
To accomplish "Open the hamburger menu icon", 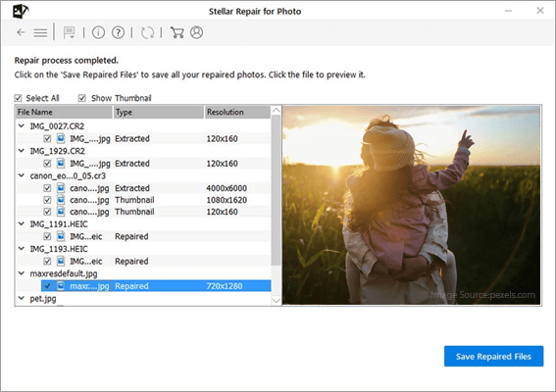I will tap(40, 33).
